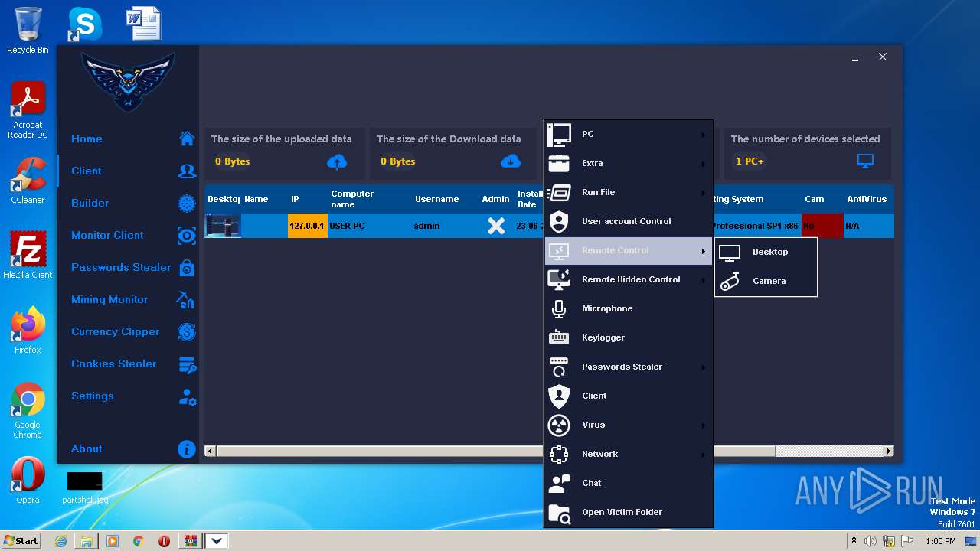Click the Passwords Stealer lock icon in sidebar

pos(187,267)
